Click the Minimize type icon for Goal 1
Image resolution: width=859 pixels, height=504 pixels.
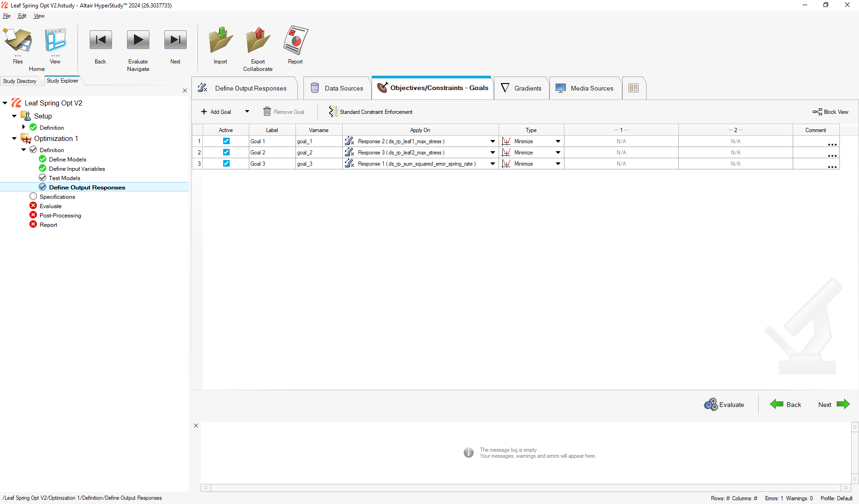506,141
